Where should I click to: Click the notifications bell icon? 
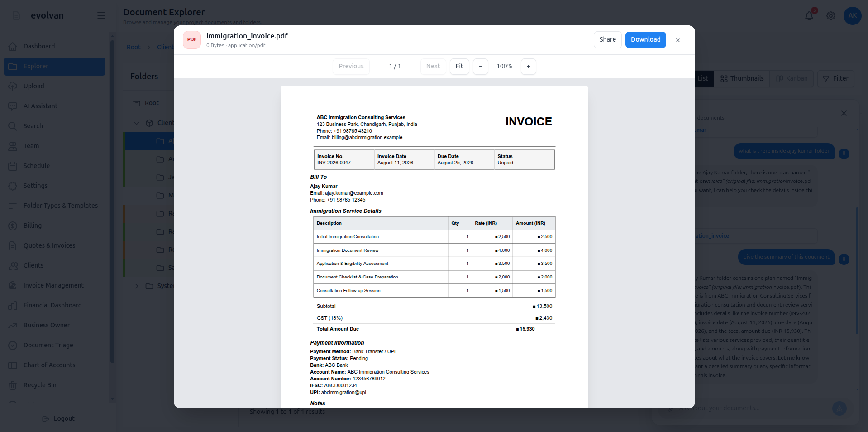pyautogui.click(x=809, y=16)
